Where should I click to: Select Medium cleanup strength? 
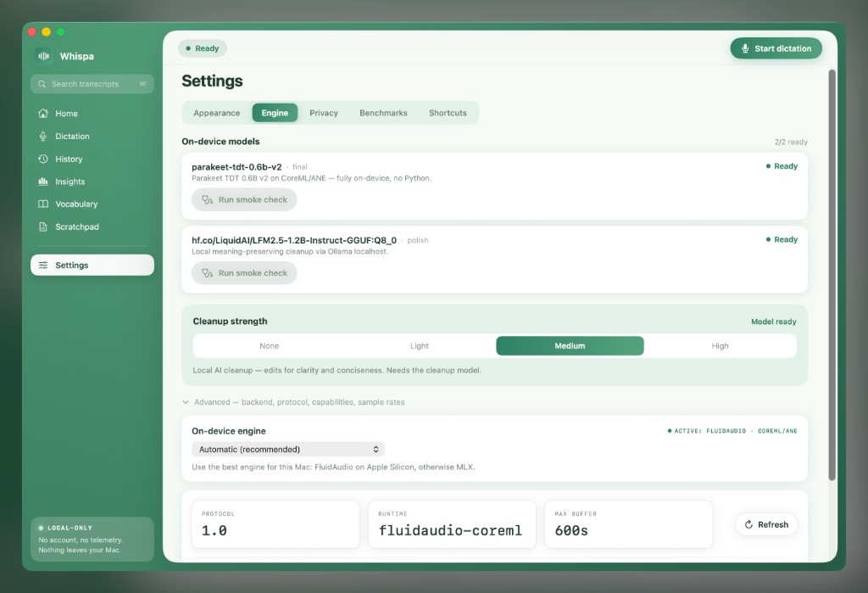click(570, 346)
